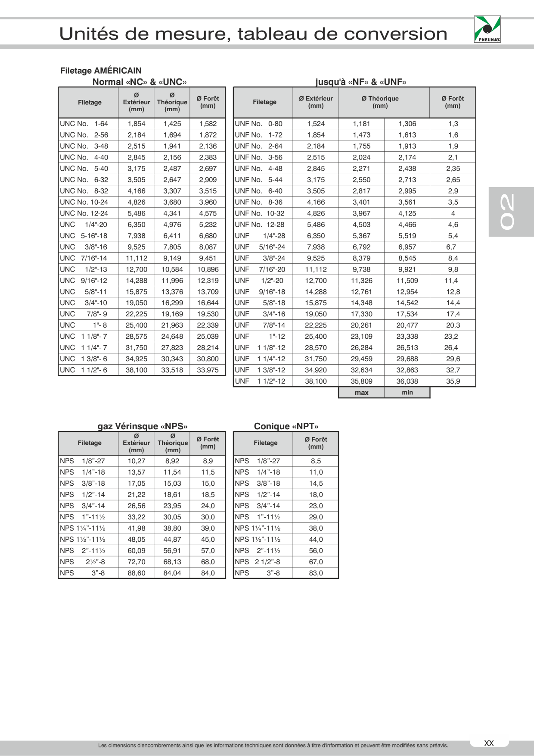
Task: Click the footer disclaimer about 'dimensions d'encombrements'
Action: click(273, 745)
